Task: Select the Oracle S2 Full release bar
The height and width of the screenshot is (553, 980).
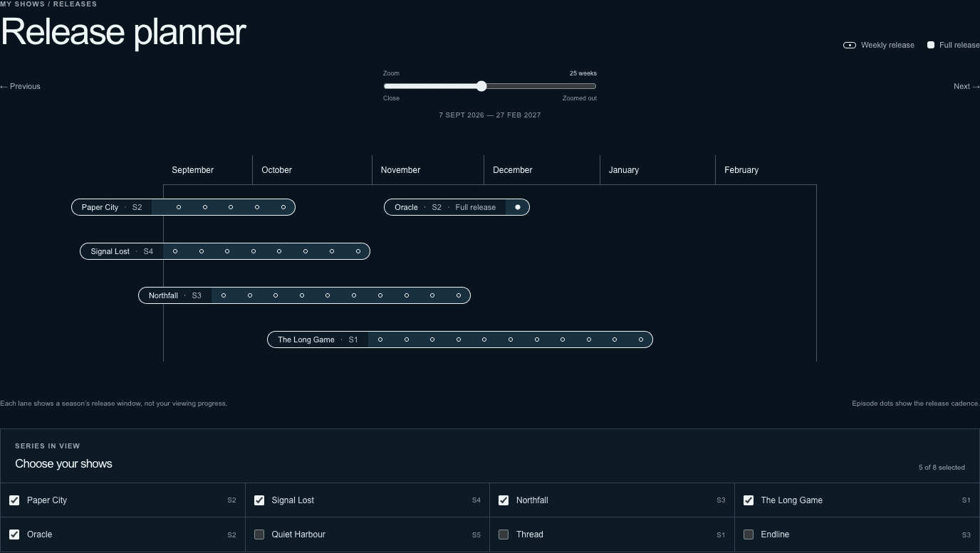Action: pyautogui.click(x=457, y=207)
